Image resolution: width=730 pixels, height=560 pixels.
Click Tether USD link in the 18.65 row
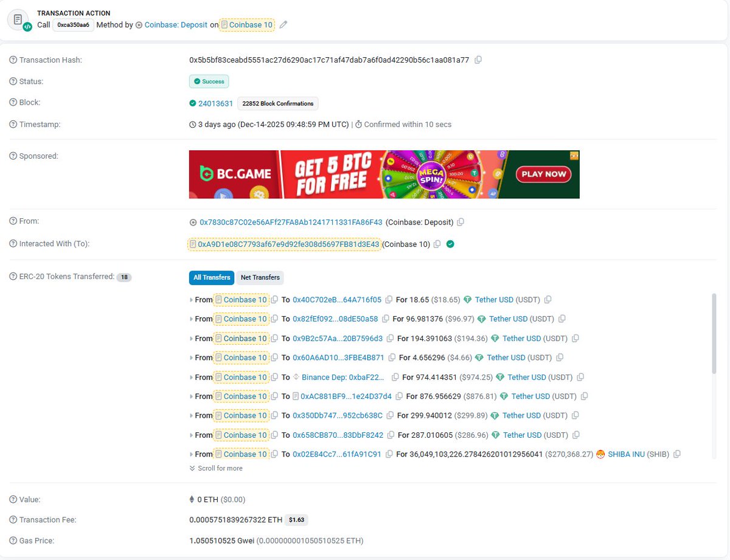[494, 300]
